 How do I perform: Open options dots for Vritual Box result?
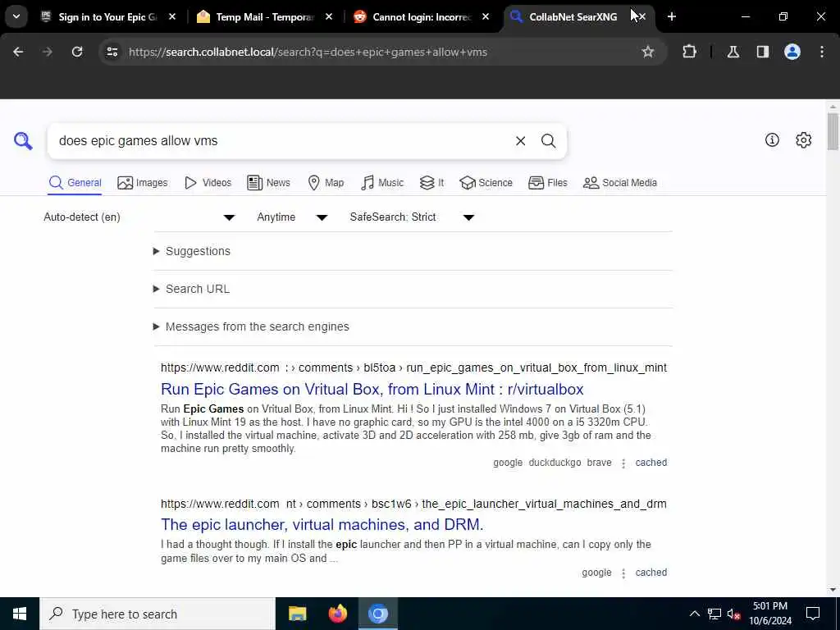point(623,463)
